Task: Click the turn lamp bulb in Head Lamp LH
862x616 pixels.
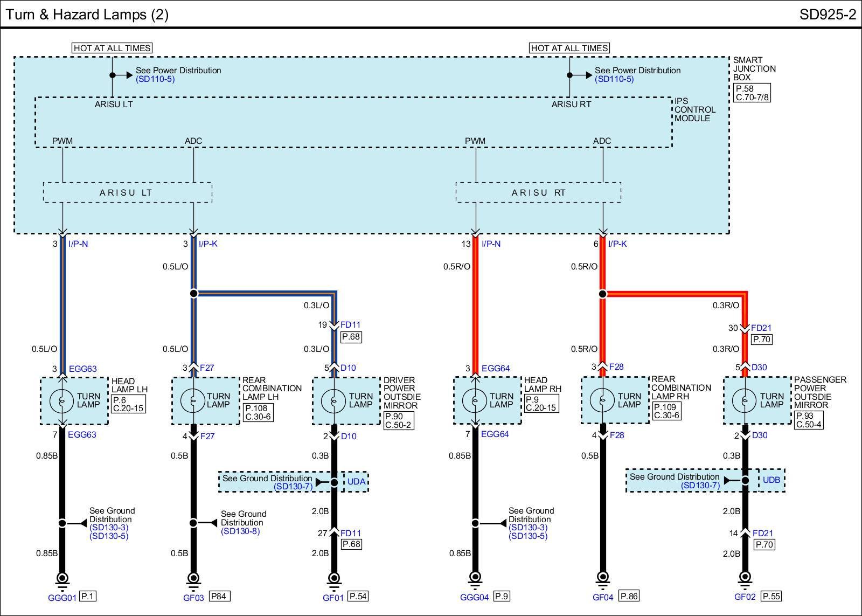Action: tap(62, 400)
